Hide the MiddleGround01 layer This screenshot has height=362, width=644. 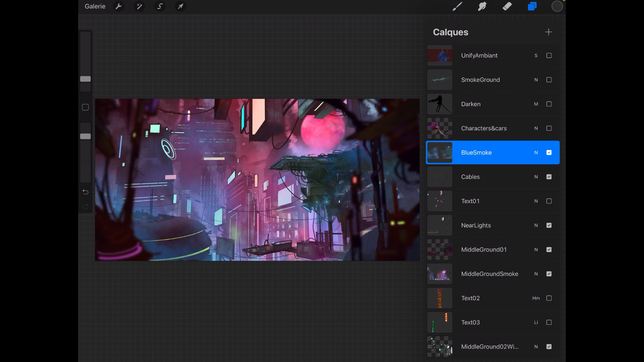[x=549, y=250]
